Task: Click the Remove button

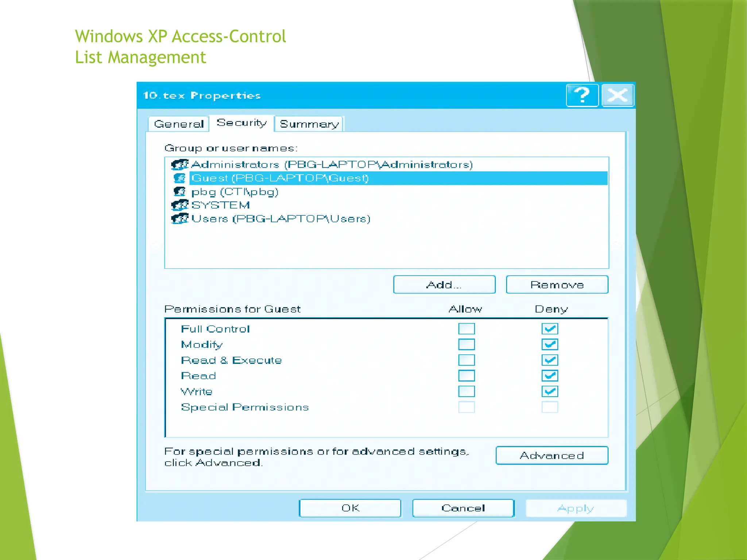Action: (557, 285)
